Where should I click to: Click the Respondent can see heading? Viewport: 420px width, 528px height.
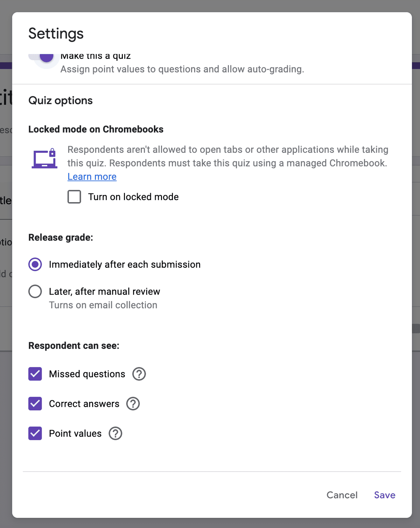[x=74, y=346]
